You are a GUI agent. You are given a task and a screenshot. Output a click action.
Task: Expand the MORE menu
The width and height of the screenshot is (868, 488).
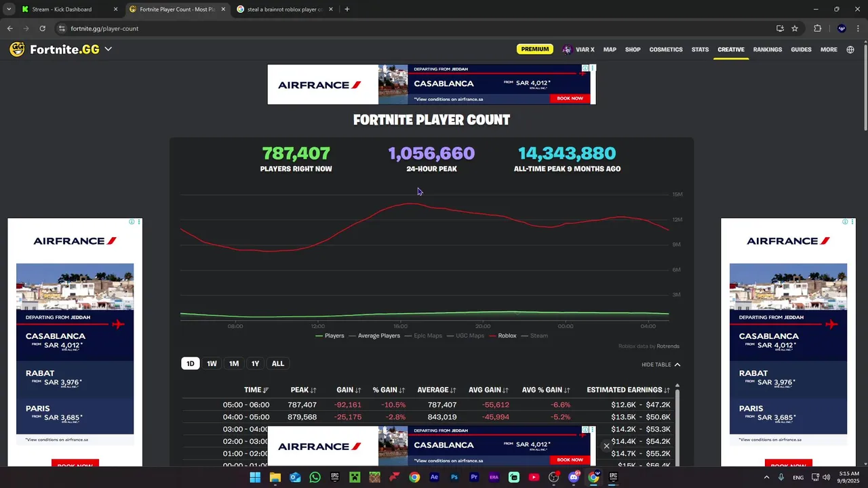[829, 49]
